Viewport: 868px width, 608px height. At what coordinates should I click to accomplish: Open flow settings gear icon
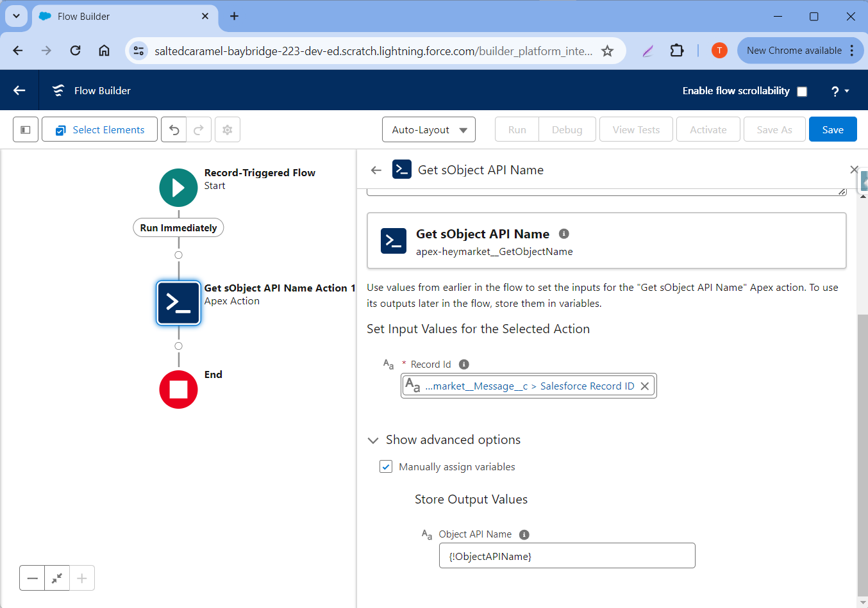[227, 129]
